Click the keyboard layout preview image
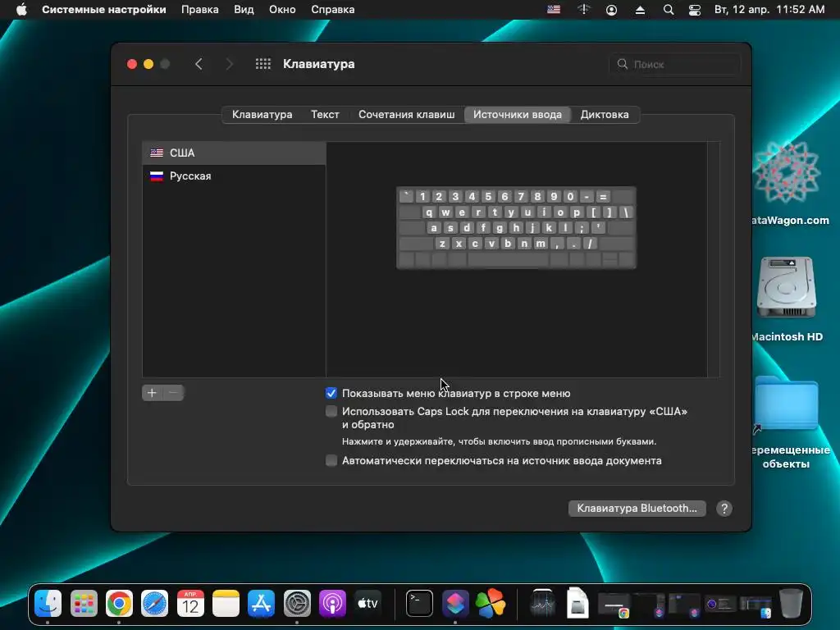This screenshot has height=630, width=840. point(517,228)
